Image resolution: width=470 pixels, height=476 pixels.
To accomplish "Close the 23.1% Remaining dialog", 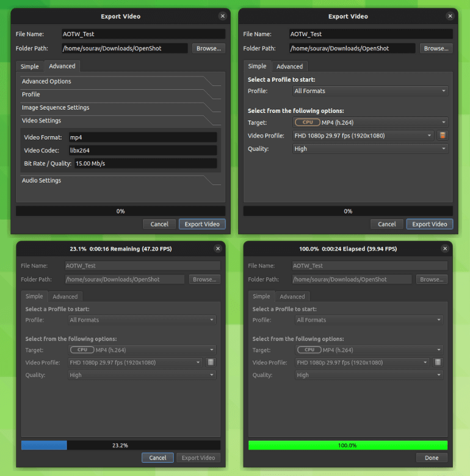I will point(218,248).
